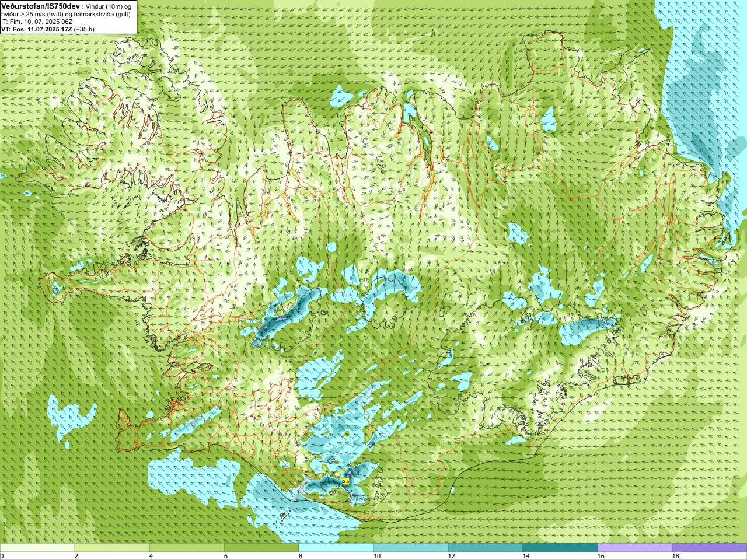The height and width of the screenshot is (560, 747).
Task: Click the 12 label under the scale
Action: click(x=452, y=556)
